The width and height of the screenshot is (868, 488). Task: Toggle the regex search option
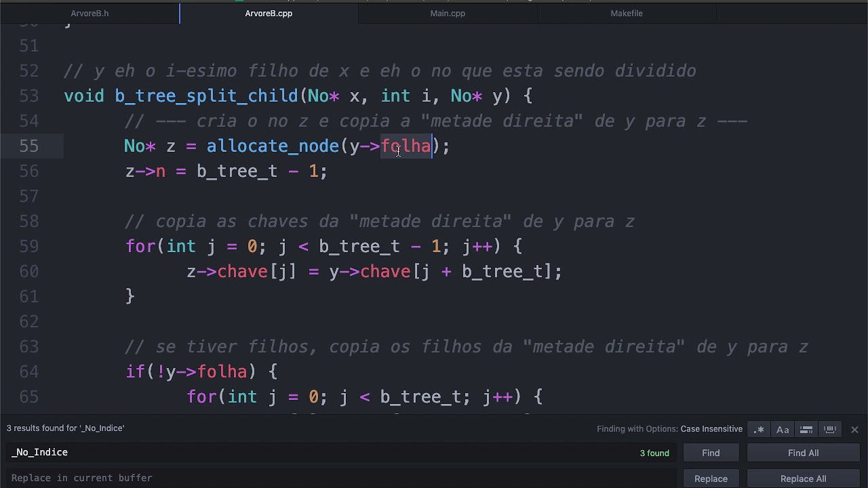point(759,429)
